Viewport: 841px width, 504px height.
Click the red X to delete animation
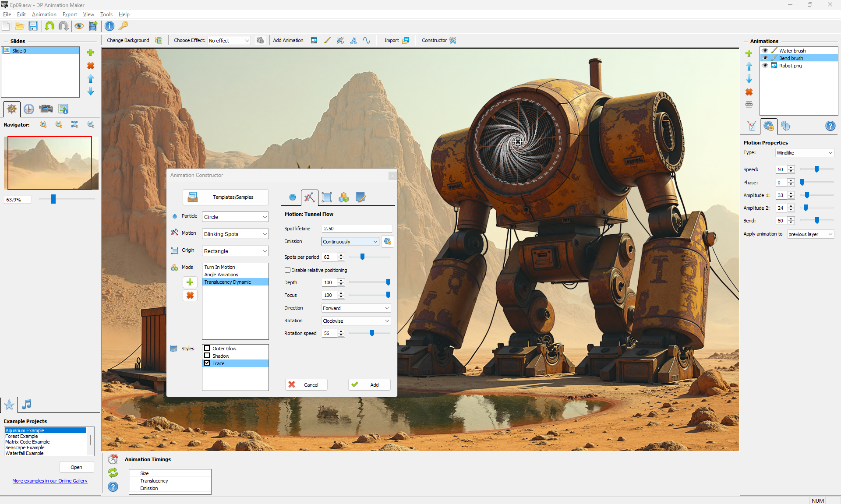pyautogui.click(x=749, y=92)
